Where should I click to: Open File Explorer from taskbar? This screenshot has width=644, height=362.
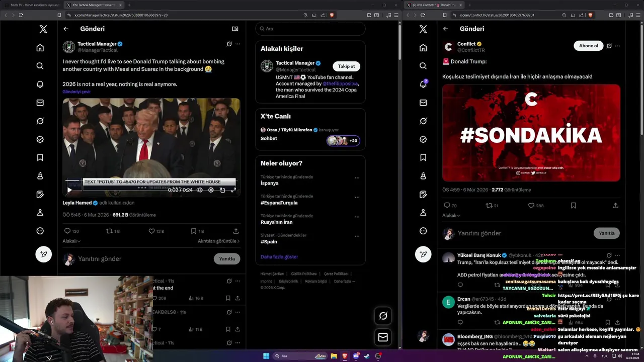334,356
